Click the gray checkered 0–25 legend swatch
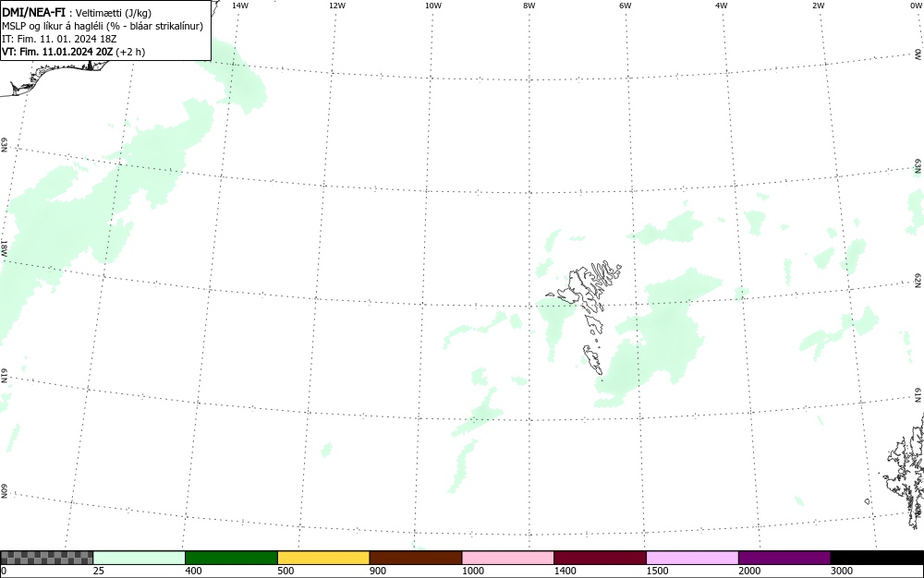 (x=46, y=558)
